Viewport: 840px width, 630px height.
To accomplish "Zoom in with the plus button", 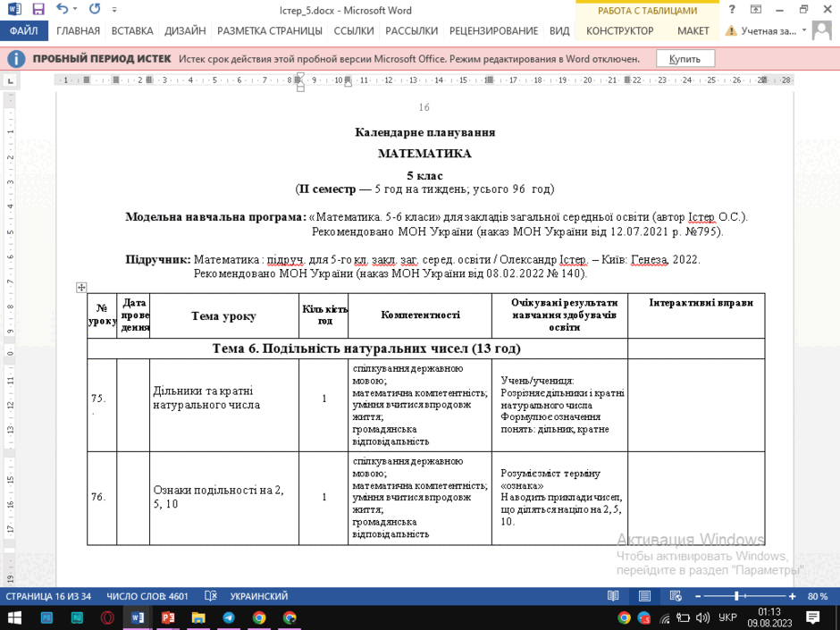I will 793,596.
